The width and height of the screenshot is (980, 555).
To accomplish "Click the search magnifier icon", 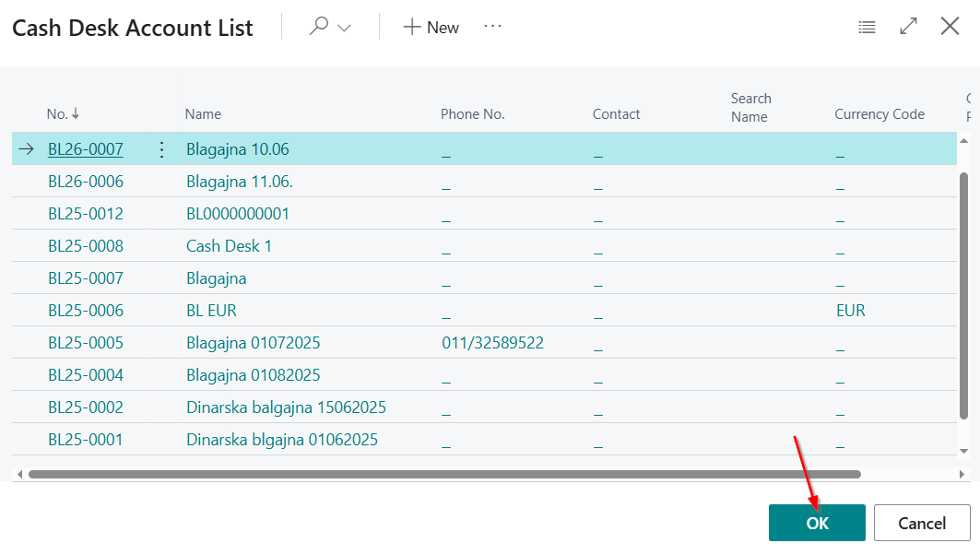I will (319, 27).
